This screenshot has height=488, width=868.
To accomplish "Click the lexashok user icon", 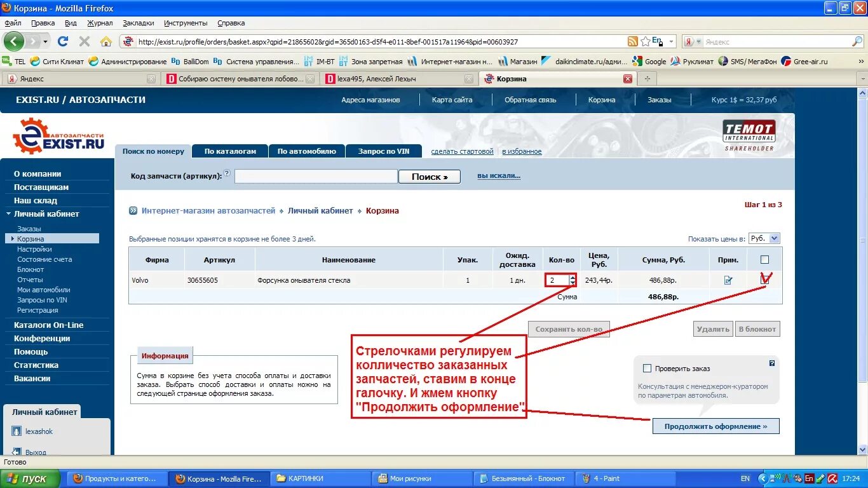I will pos(17,431).
